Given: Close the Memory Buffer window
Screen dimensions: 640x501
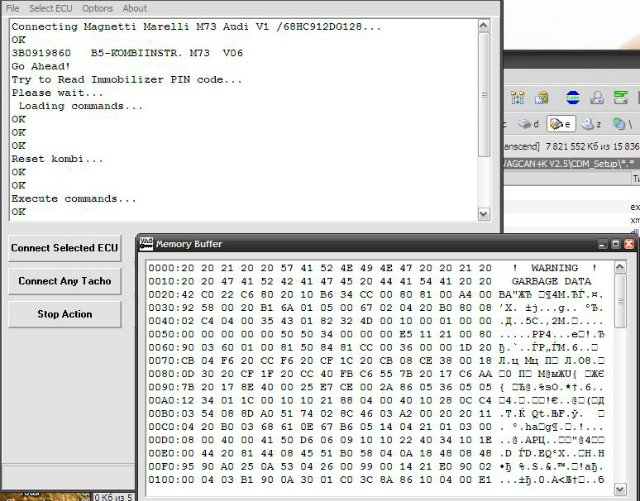Looking at the screenshot, I should (x=629, y=244).
